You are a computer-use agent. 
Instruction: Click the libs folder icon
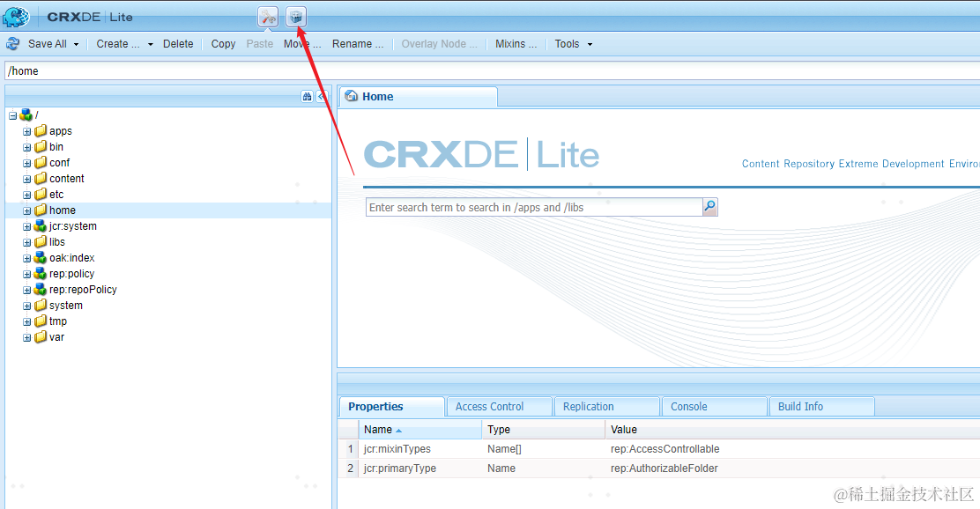(41, 241)
